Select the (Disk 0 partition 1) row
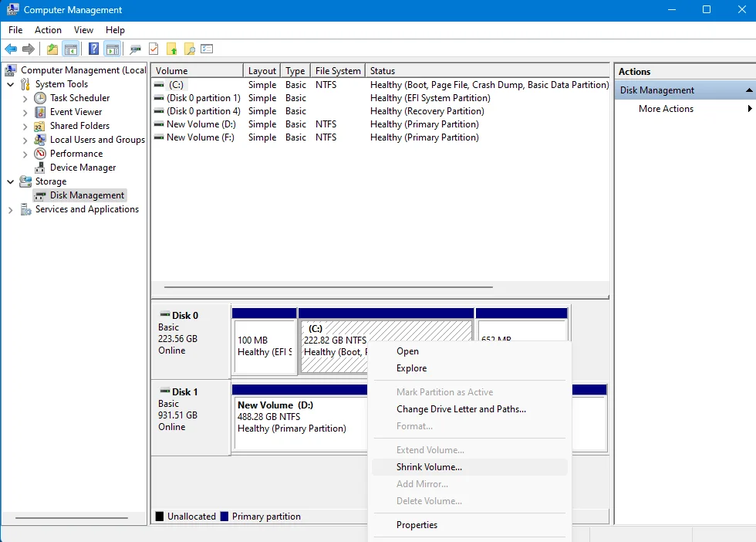The image size is (756, 542). pos(381,98)
